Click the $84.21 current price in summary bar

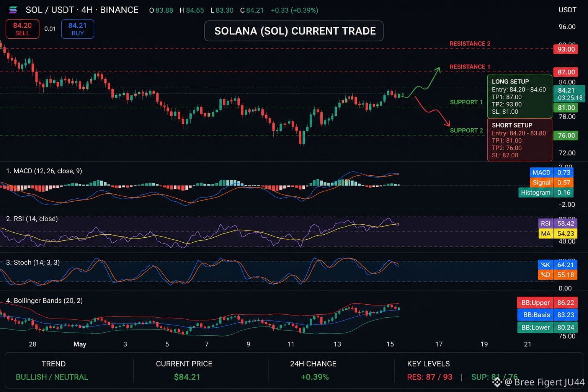(x=187, y=377)
